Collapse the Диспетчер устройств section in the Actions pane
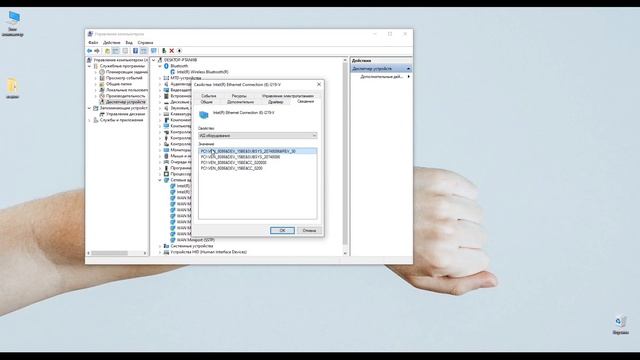The height and width of the screenshot is (360, 640). pyautogui.click(x=408, y=69)
